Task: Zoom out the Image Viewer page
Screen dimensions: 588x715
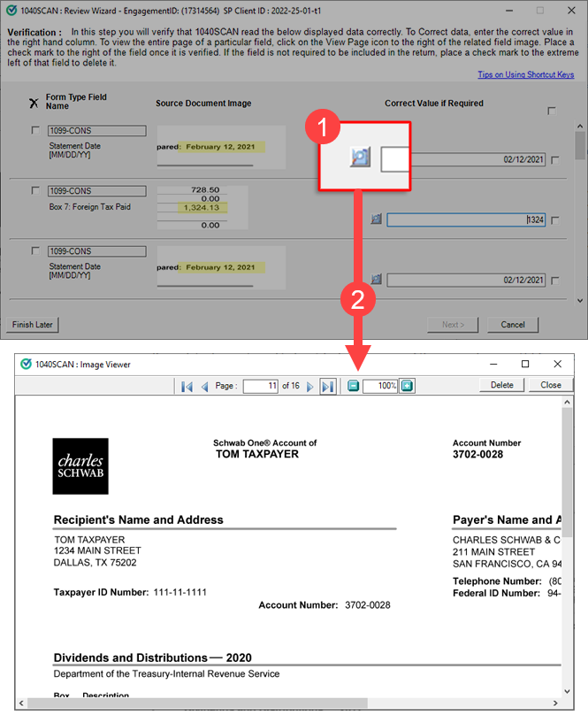Action: pyautogui.click(x=354, y=386)
